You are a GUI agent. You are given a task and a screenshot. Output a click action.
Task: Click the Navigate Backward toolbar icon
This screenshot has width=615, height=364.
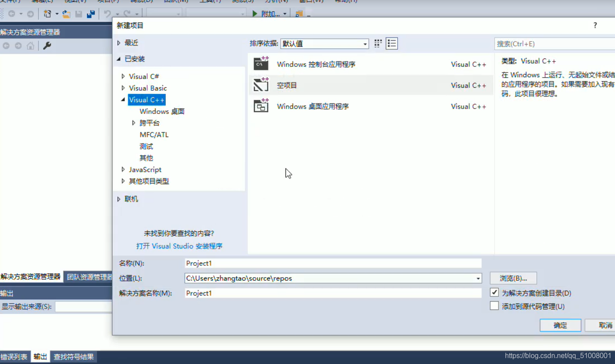click(12, 14)
